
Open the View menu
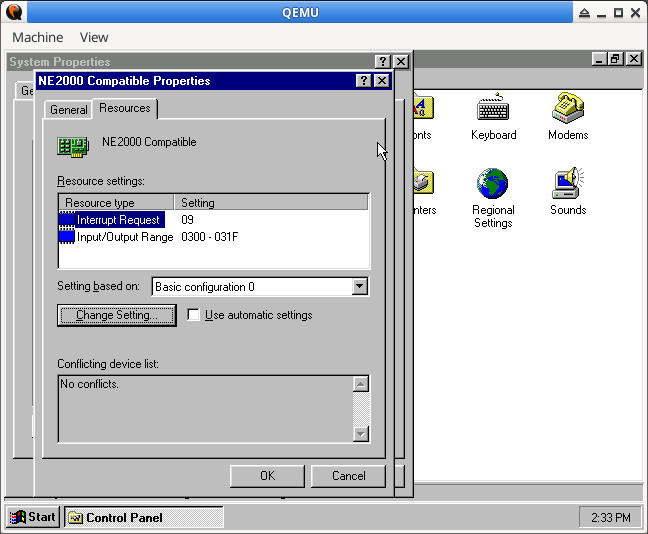94,38
